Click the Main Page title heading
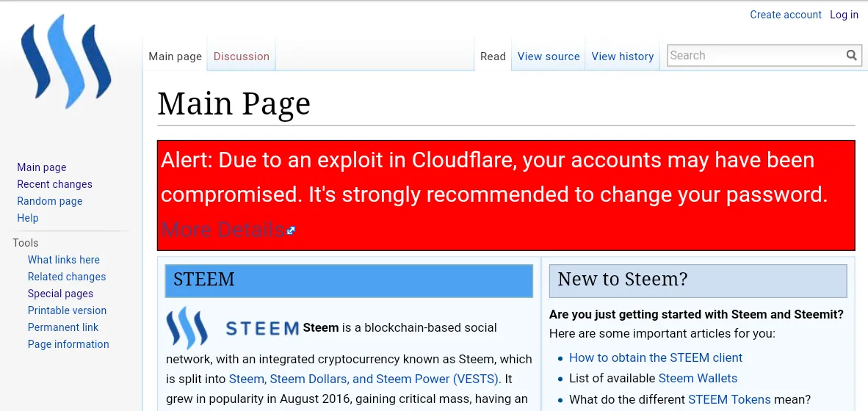The image size is (868, 411). point(234,103)
